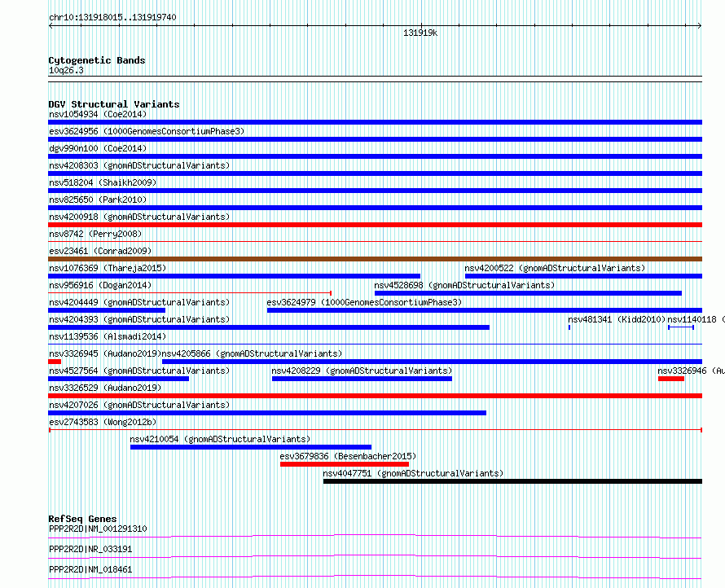725x588 pixels.
Task: Click PPP2R2D|NM_018461 transcript label
Action: pos(90,569)
